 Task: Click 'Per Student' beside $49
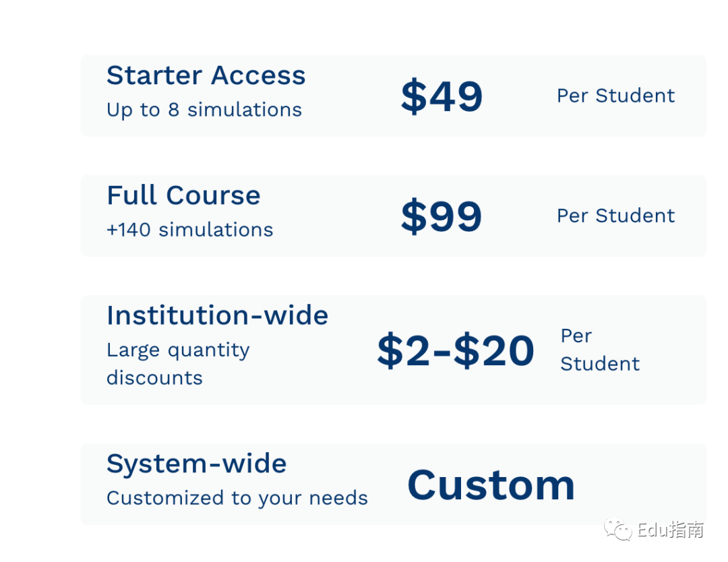(x=615, y=96)
